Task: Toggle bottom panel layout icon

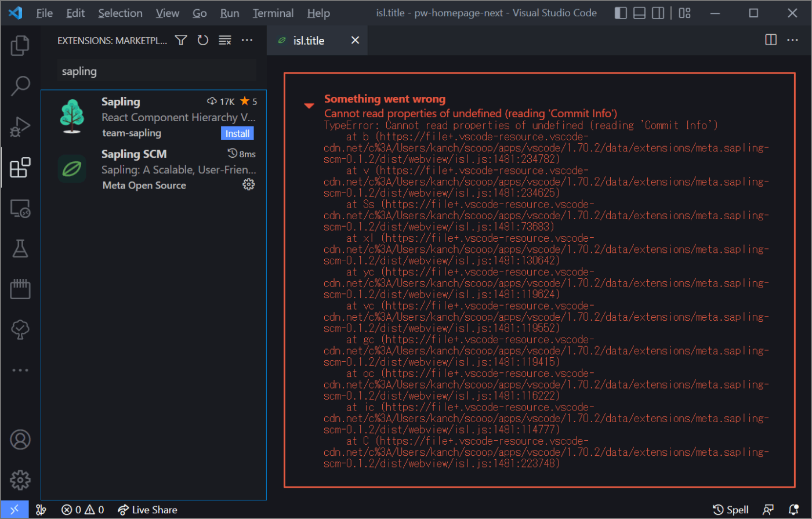Action: 639,13
